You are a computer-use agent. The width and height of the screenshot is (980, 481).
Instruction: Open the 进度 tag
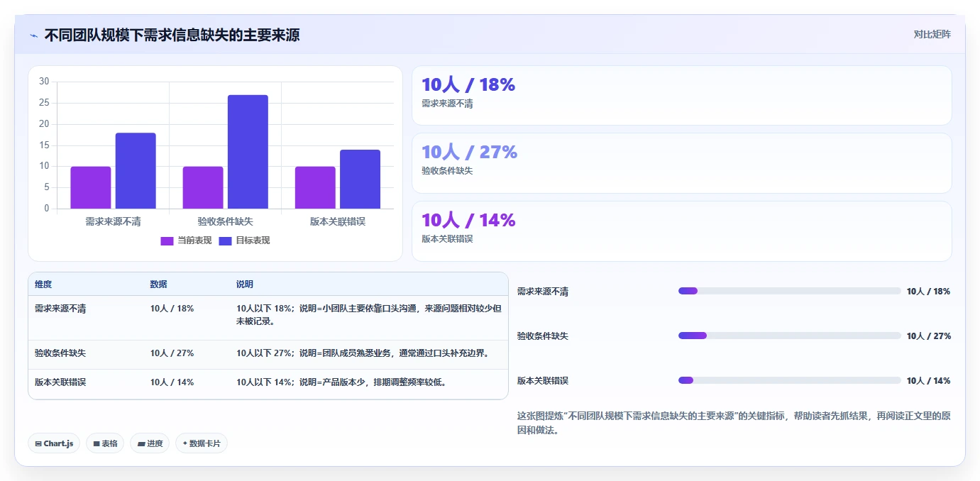point(150,443)
